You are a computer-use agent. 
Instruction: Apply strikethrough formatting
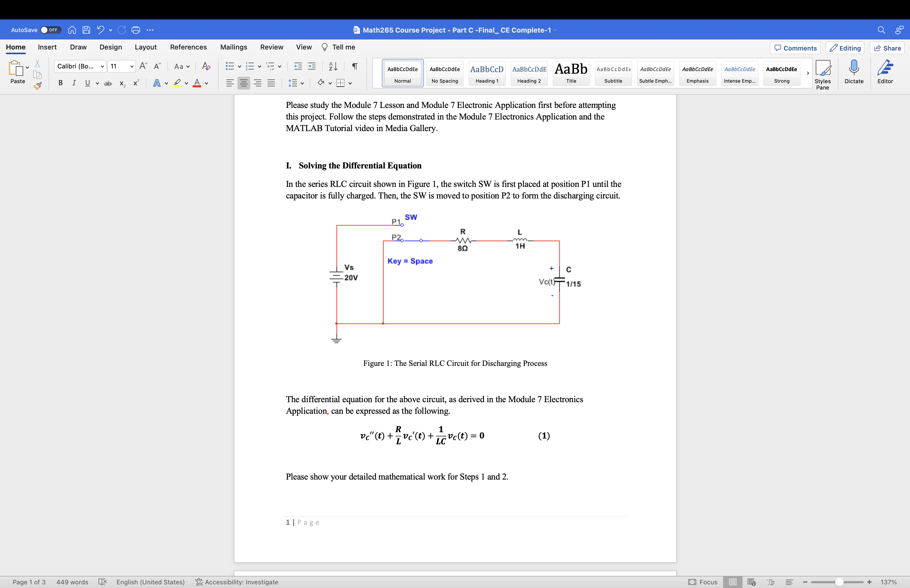pos(108,83)
